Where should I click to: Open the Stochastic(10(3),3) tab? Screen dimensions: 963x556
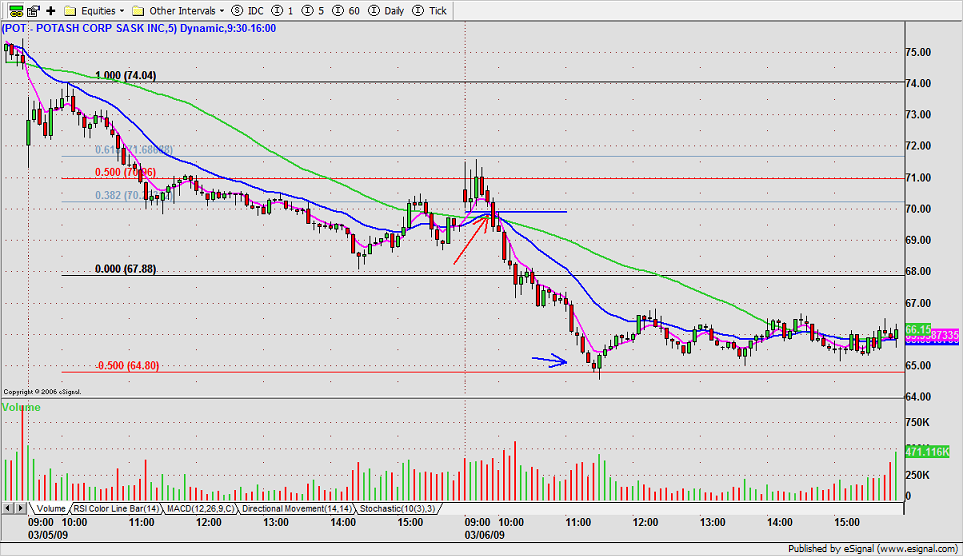click(x=397, y=509)
